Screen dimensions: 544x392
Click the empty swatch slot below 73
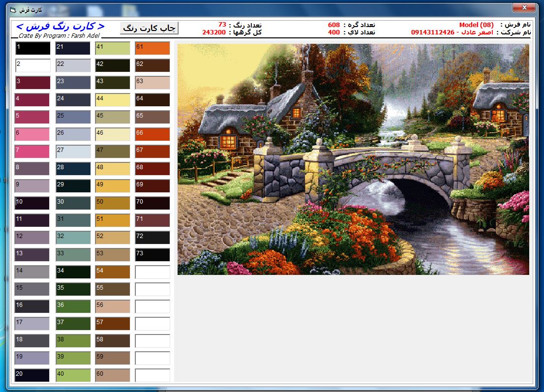pyautogui.click(x=152, y=272)
